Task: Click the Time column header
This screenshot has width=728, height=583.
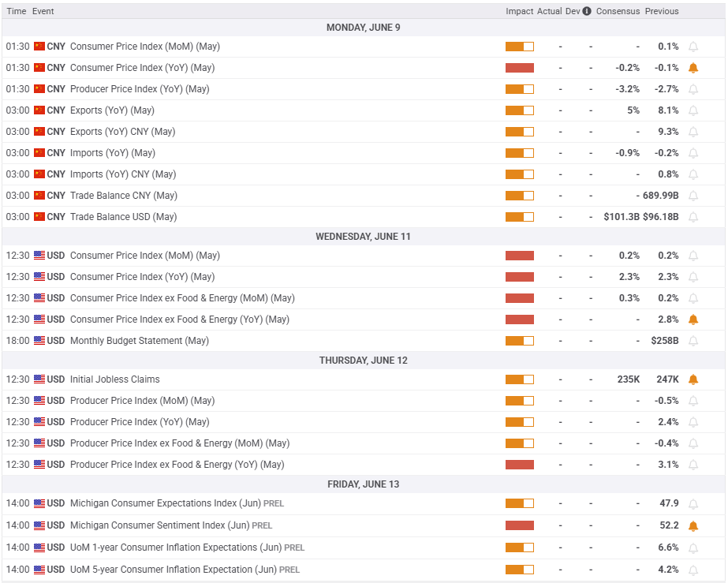Action: [16, 11]
